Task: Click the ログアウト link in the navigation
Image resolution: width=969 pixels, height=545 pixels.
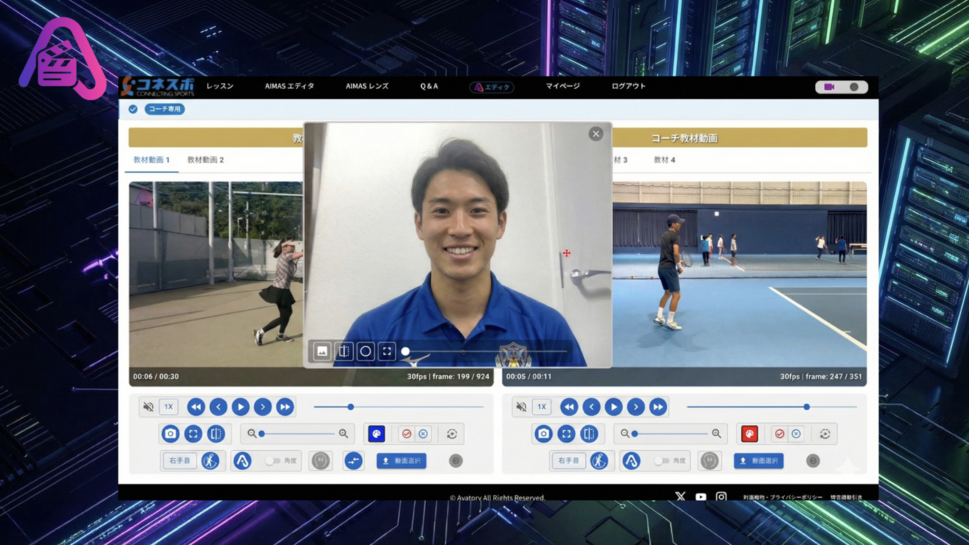Action: [x=628, y=87]
